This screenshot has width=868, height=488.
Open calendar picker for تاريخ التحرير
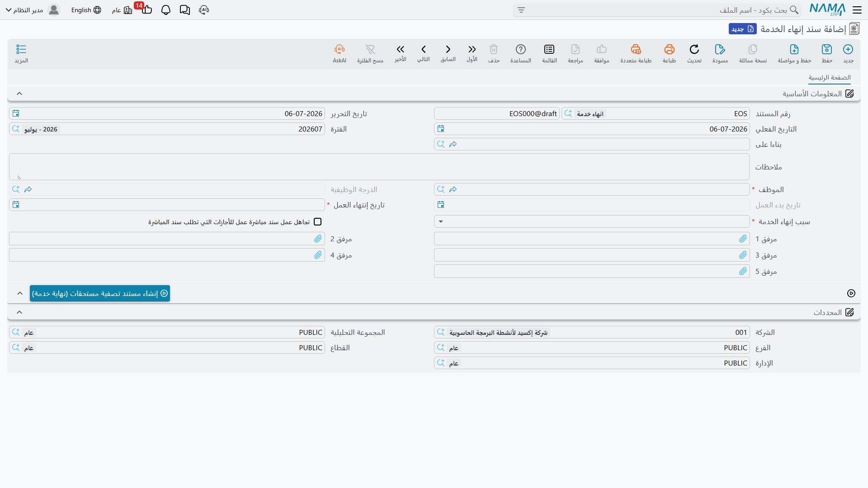pyautogui.click(x=16, y=113)
